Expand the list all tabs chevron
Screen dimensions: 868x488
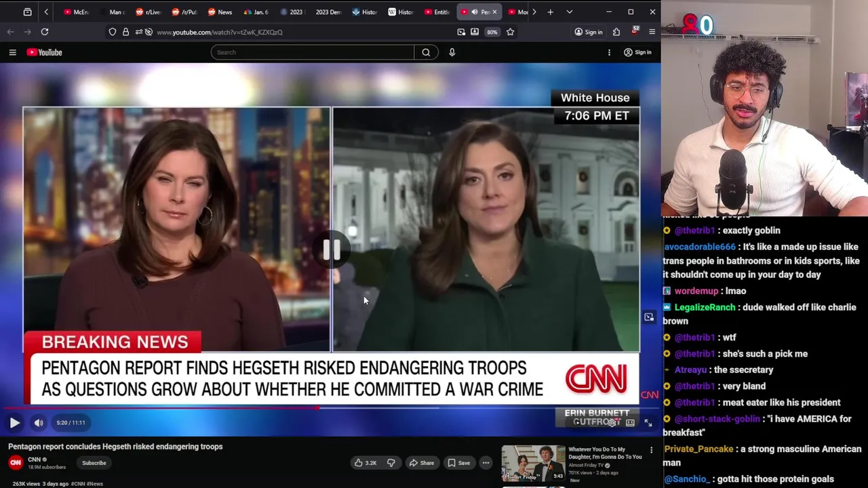click(x=569, y=12)
